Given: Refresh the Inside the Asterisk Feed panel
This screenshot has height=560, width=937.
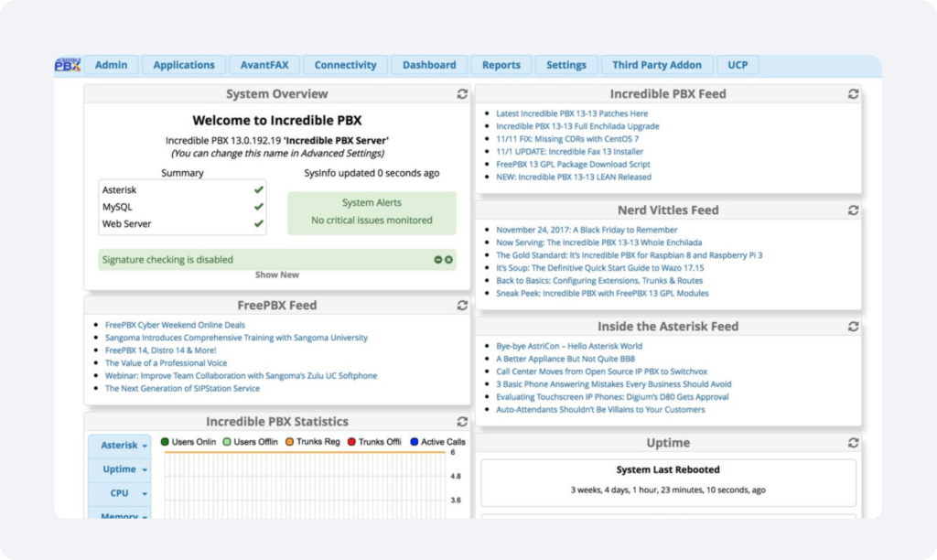Looking at the screenshot, I should click(x=853, y=327).
